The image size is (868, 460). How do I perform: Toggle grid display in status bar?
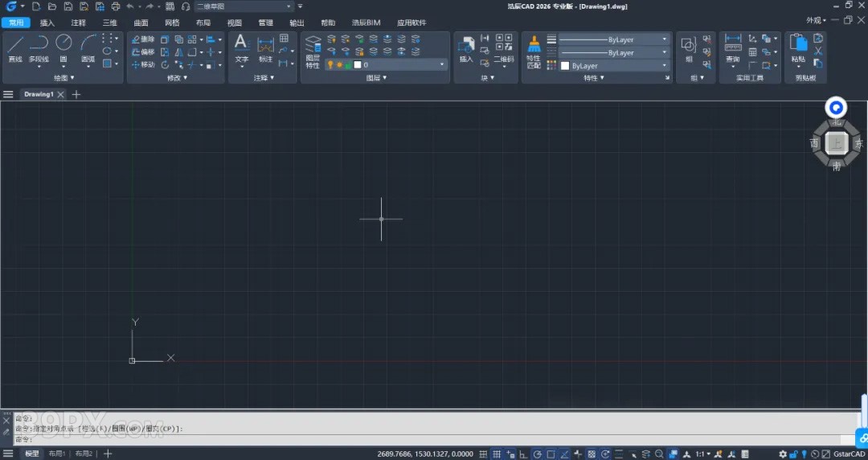pyautogui.click(x=496, y=454)
